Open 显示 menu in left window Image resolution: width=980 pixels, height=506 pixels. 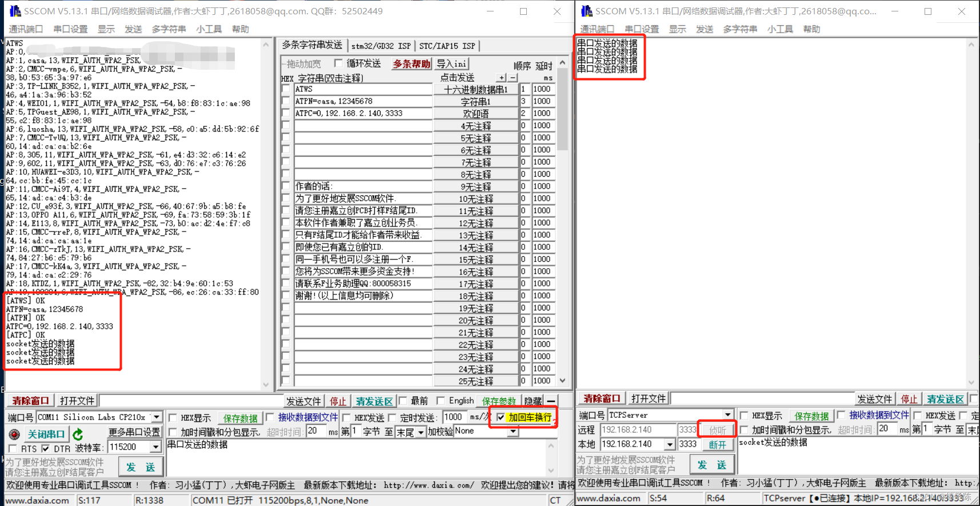coord(106,29)
